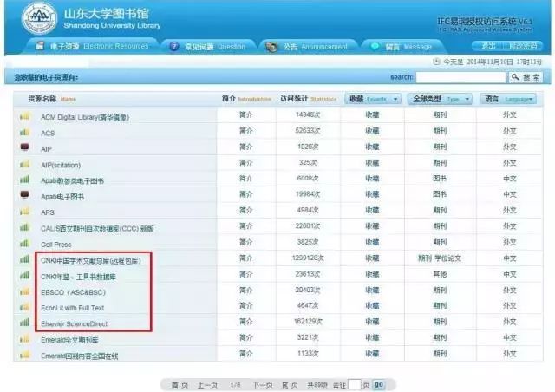Click the Shandong University Library logo
Viewport: 555px width, 392px height.
[x=39, y=17]
